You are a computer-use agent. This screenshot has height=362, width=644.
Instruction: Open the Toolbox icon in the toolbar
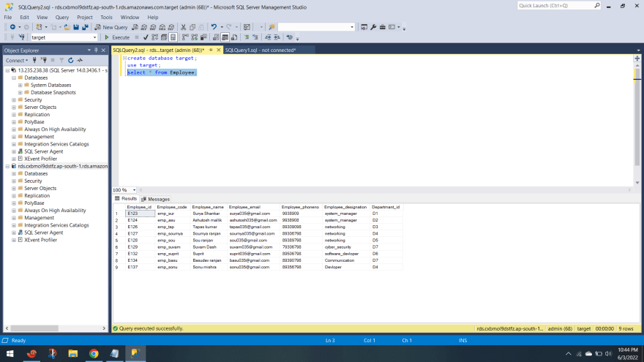(x=382, y=27)
